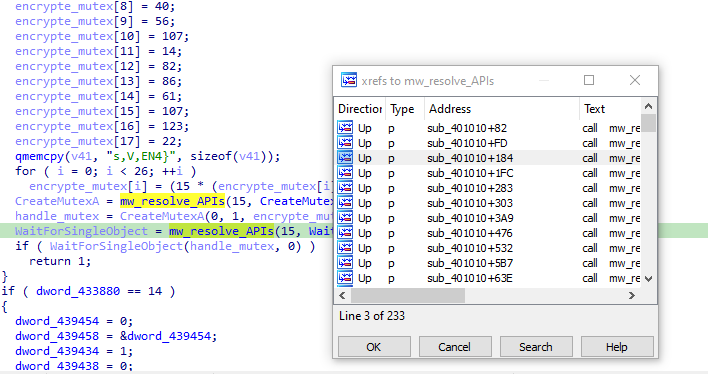
Task: Click the horizontal scroll-right arrow in xrefs
Action: click(x=631, y=295)
